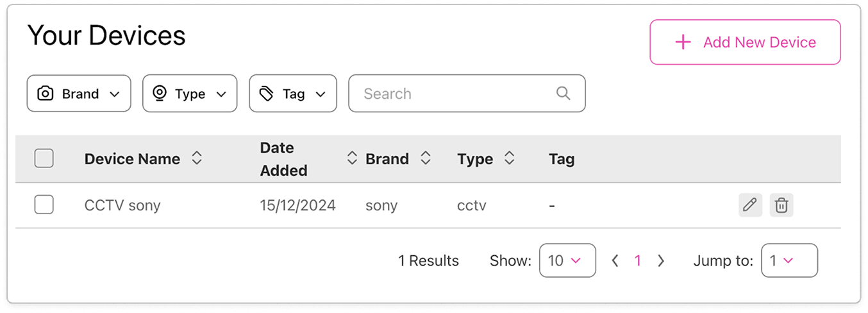Click into the Search input field
This screenshot has height=313, width=868.
tap(449, 94)
